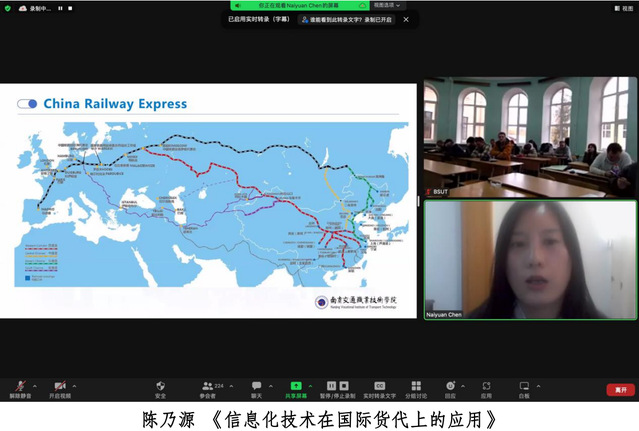
Task: Click 暂停/停止录制 recording control
Action: [x=337, y=387]
